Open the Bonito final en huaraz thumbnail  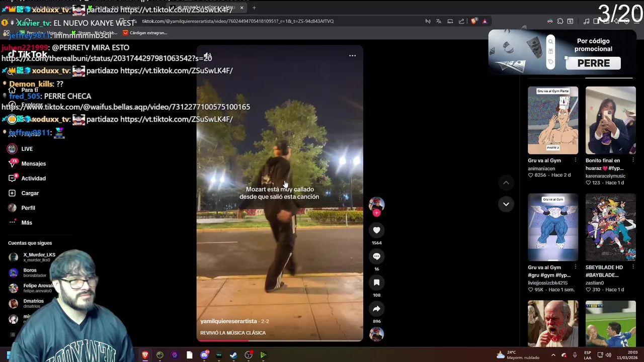coord(610,120)
